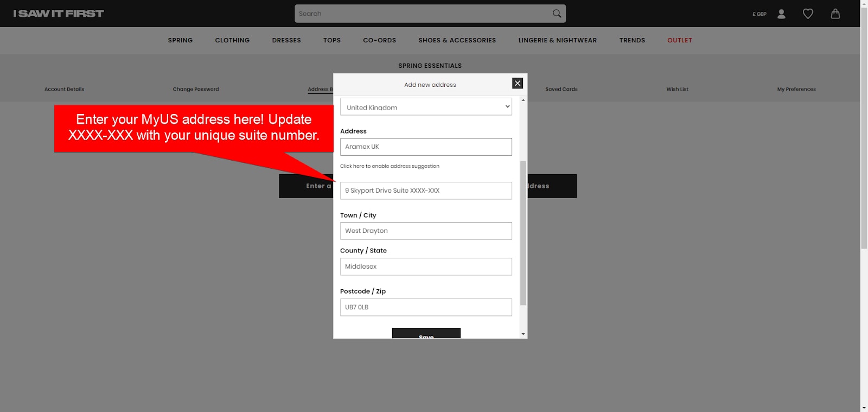
Task: Open the TOPS menu
Action: (x=332, y=40)
